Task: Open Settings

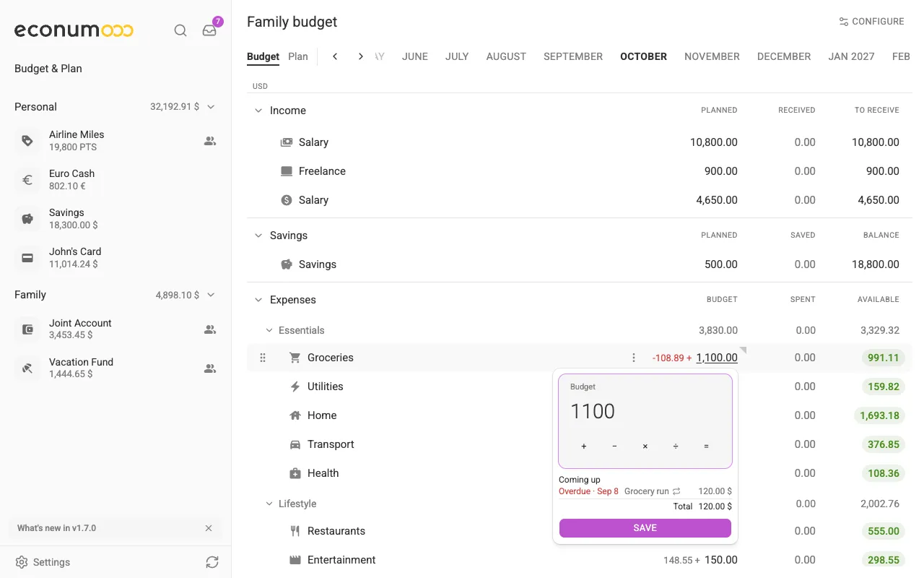Action: 43,562
